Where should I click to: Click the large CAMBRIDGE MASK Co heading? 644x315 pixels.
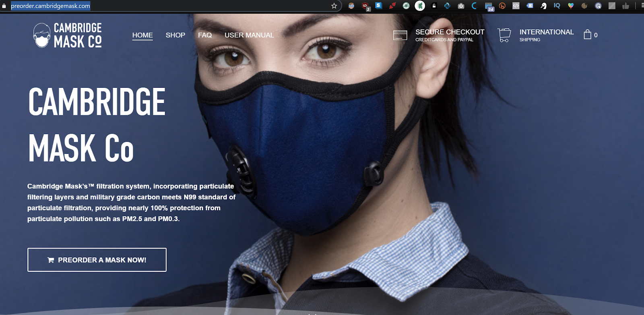point(97,125)
